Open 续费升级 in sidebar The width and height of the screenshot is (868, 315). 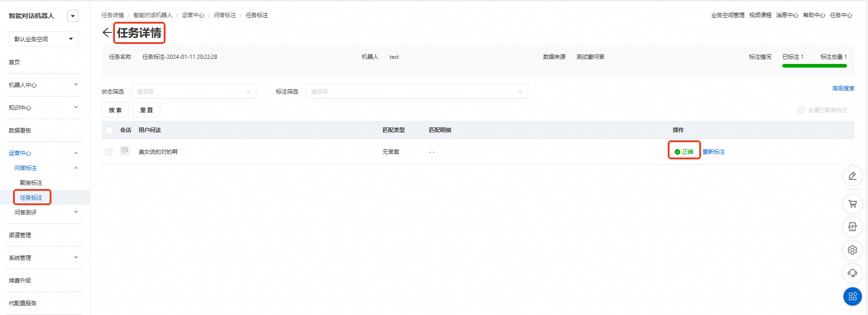tap(20, 280)
